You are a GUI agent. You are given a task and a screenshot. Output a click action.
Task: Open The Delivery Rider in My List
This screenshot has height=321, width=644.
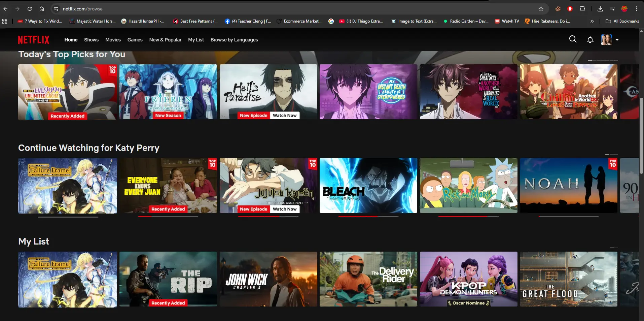[368, 279]
